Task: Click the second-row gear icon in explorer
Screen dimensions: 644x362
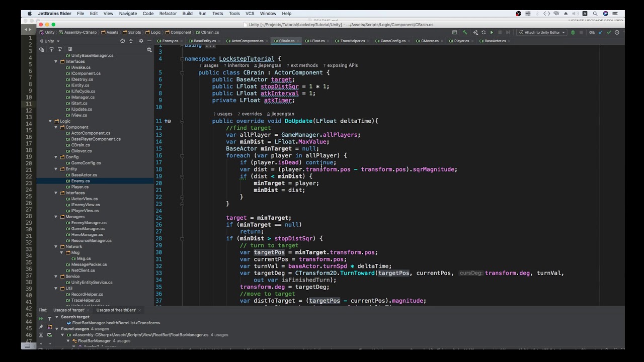Action: click(x=149, y=49)
